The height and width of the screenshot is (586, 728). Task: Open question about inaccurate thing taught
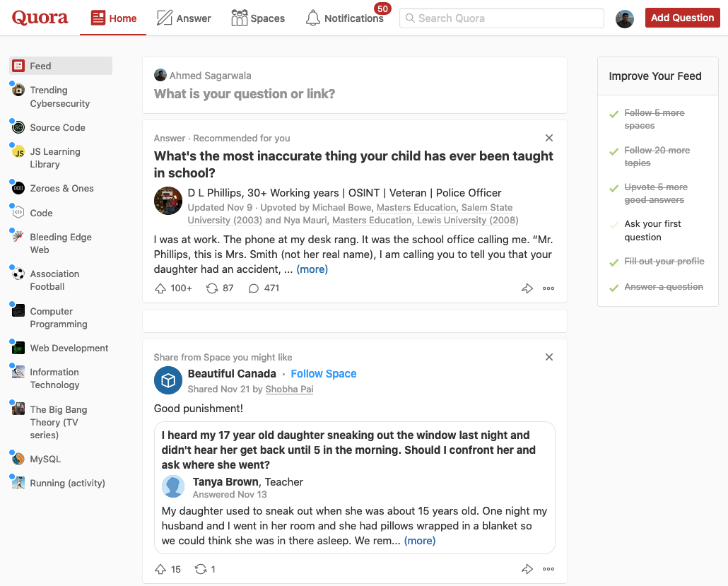(x=354, y=165)
